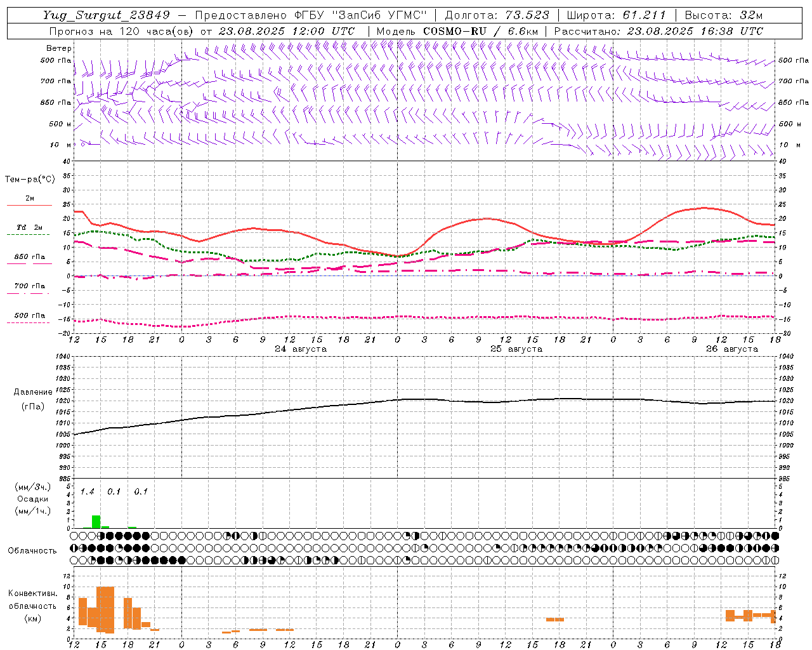Click the green dashed Td legend line sample

28,235
